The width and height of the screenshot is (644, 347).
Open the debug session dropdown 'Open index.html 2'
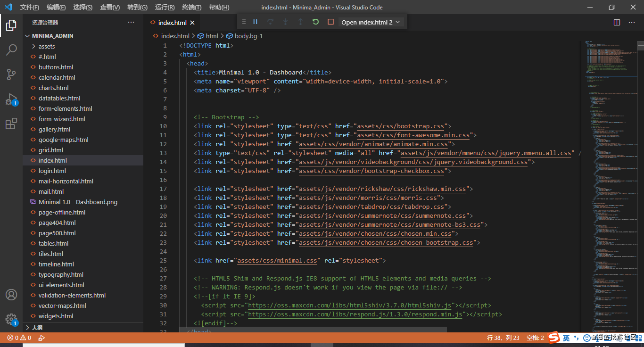371,22
